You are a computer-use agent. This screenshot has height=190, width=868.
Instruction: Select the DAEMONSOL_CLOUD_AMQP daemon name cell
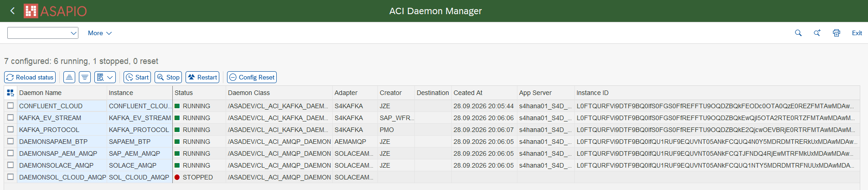click(x=62, y=177)
